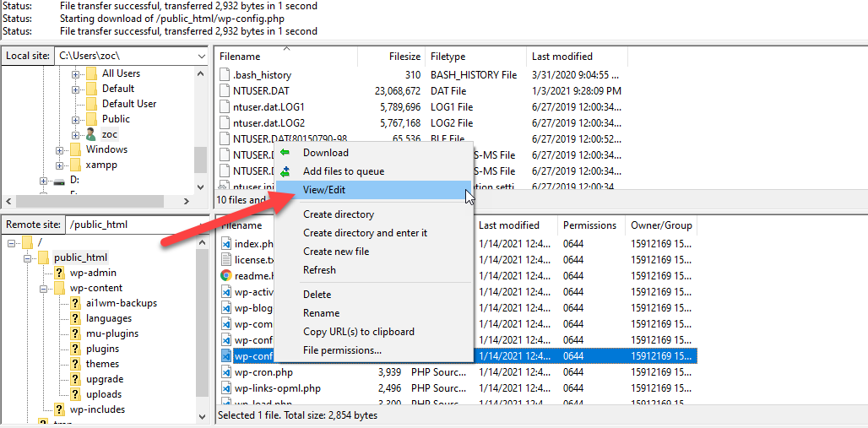Collapse the remote root / node
The height and width of the screenshot is (428, 868).
pos(12,242)
